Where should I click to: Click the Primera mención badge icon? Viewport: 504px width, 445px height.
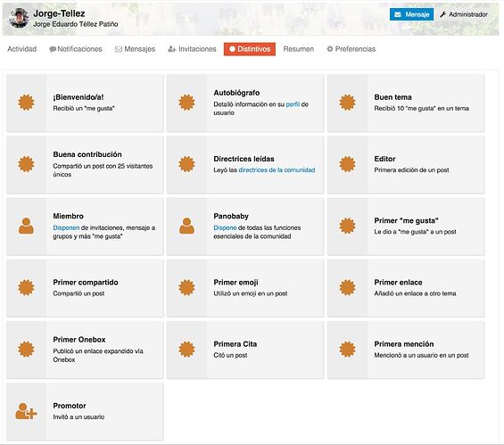coord(348,350)
